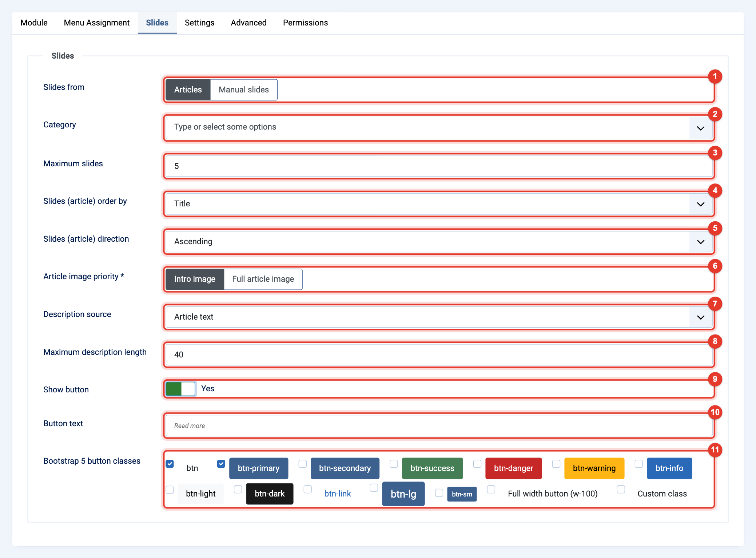Select Intro image priority
This screenshot has width=756, height=558.
[x=195, y=279]
